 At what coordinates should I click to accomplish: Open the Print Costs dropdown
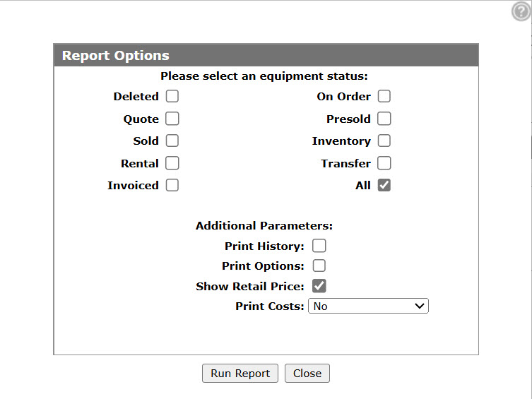pos(368,306)
